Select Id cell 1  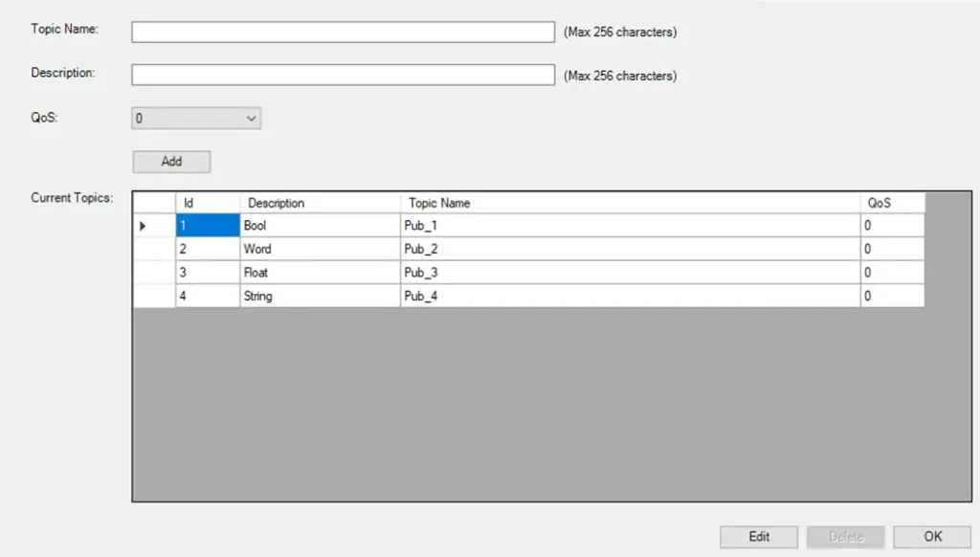tap(208, 226)
